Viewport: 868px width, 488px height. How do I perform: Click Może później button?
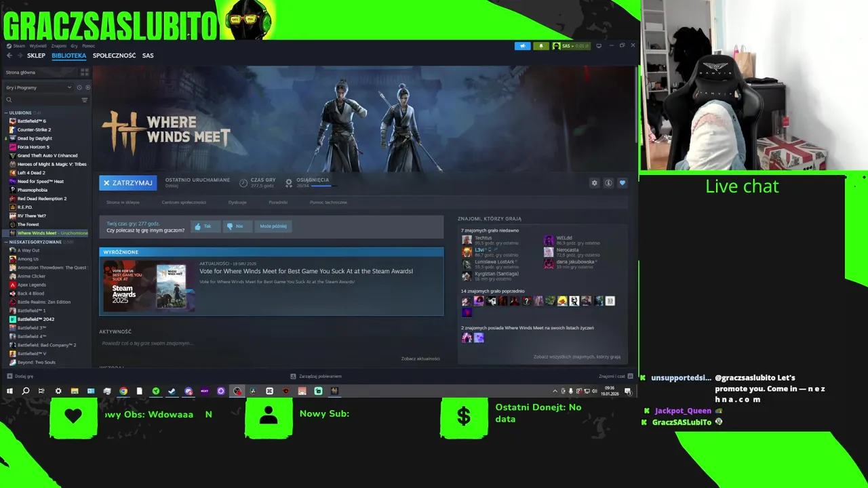273,226
